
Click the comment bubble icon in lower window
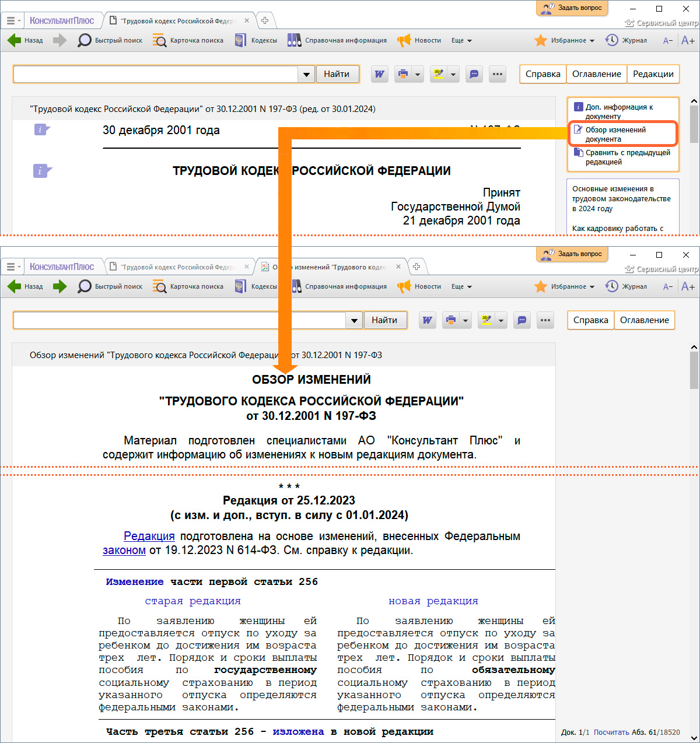click(522, 320)
